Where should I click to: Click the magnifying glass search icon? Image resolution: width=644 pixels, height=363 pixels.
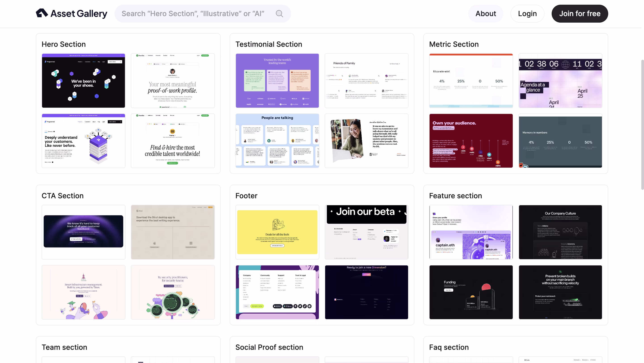click(279, 13)
